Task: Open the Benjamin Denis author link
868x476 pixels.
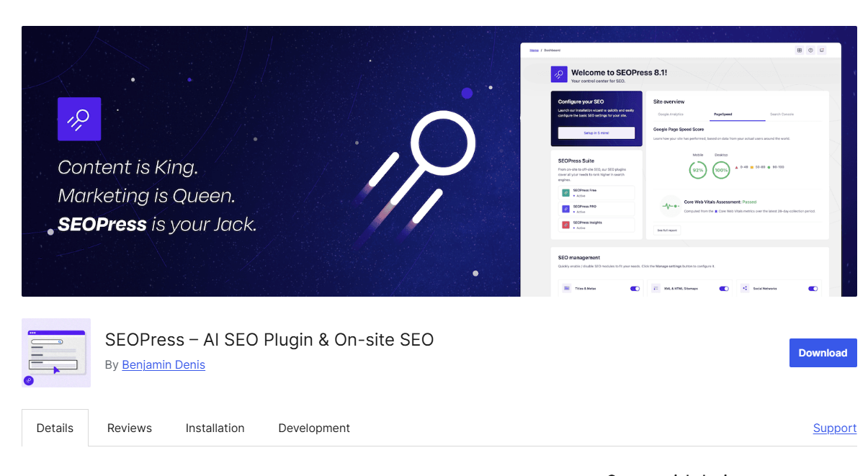Action: [x=164, y=364]
